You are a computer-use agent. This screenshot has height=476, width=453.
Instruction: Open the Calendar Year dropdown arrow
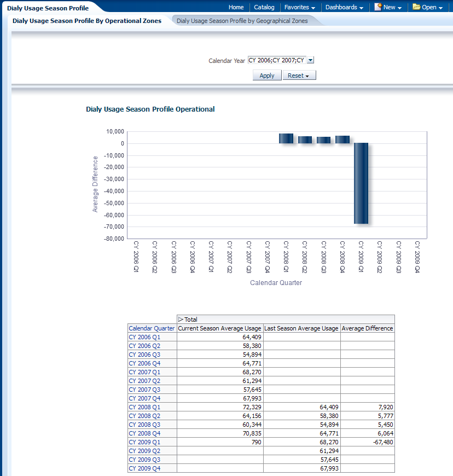310,60
